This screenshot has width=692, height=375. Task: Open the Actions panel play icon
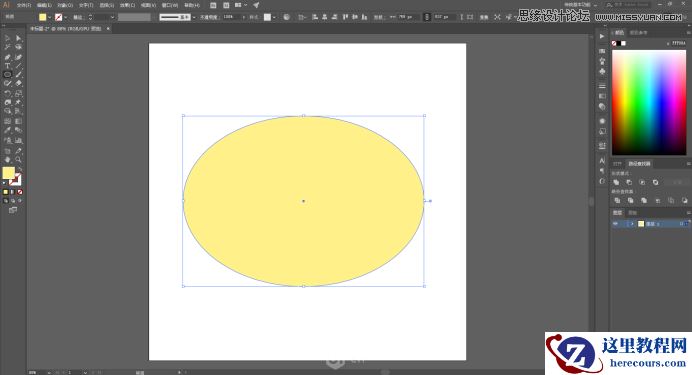(x=602, y=36)
